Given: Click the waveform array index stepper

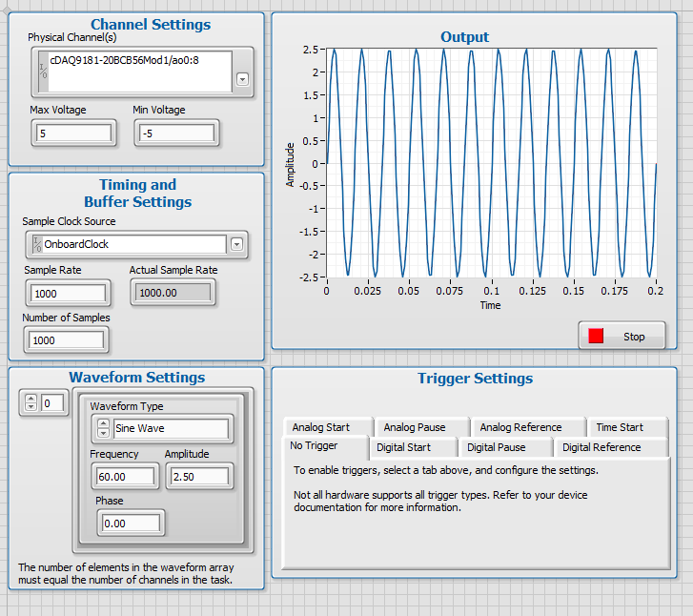Looking at the screenshot, I should (31, 403).
